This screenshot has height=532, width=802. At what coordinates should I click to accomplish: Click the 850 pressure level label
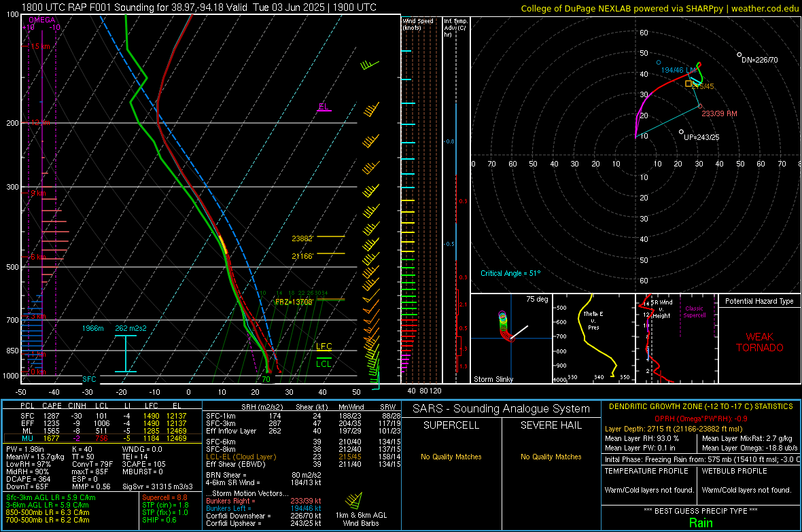click(x=12, y=351)
